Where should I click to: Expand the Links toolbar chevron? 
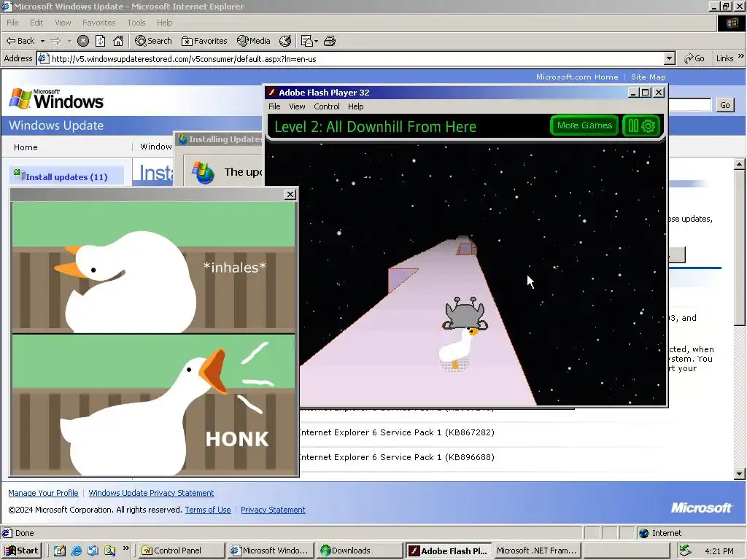pyautogui.click(x=741, y=57)
